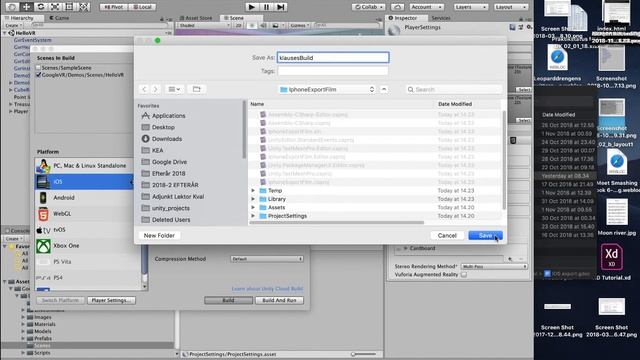The width and height of the screenshot is (640, 360).
Task: Open the Account dropdown
Action: pos(426,7)
